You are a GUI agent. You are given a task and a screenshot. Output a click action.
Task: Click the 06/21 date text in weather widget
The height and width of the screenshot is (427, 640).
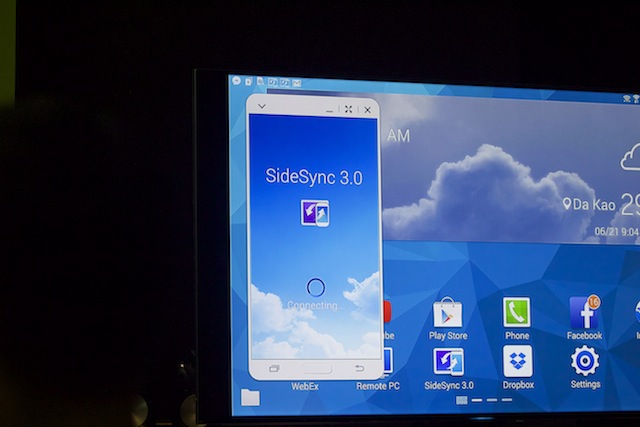tap(606, 231)
